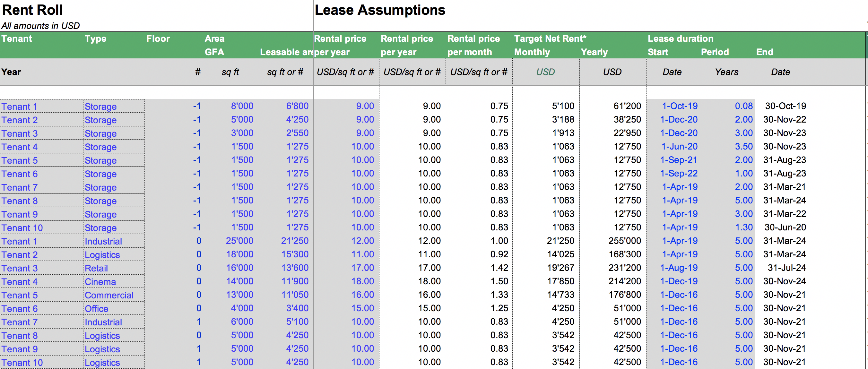Select the 'Office' type cell
868x369 pixels.
(x=114, y=308)
